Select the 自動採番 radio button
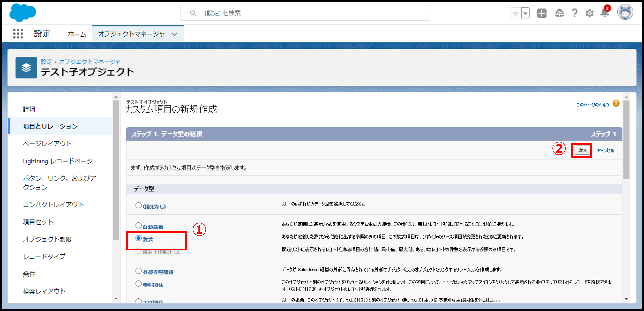 pos(138,225)
